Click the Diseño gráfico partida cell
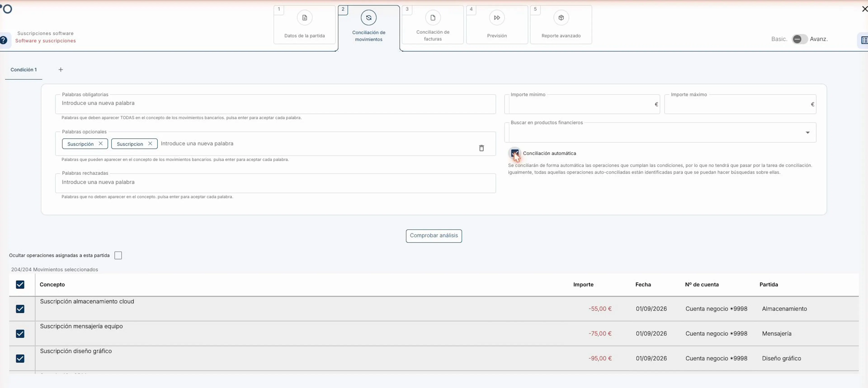Viewport: 868px width, 388px height. tap(781, 358)
